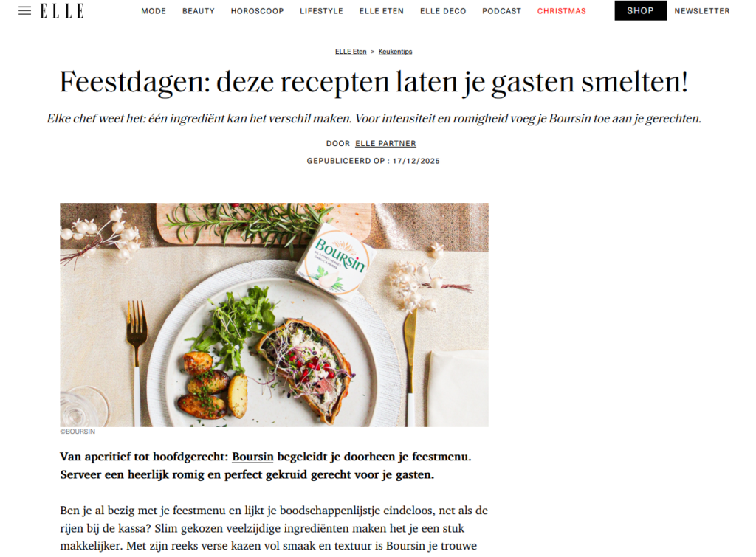The image size is (756, 557).
Task: Select HOROSCOOP in the navigation bar
Action: click(257, 11)
